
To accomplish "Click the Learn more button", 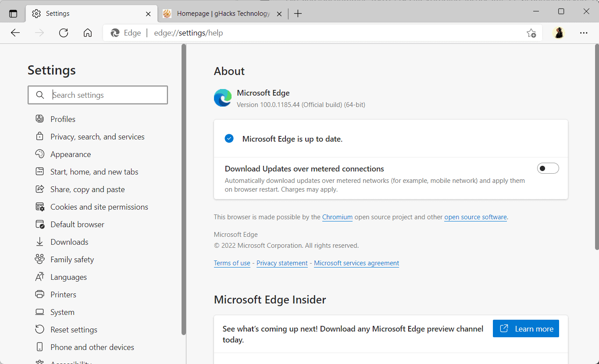I will coord(526,328).
